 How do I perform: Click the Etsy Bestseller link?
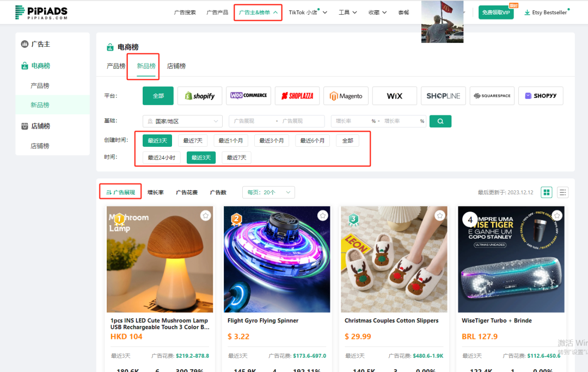(549, 13)
